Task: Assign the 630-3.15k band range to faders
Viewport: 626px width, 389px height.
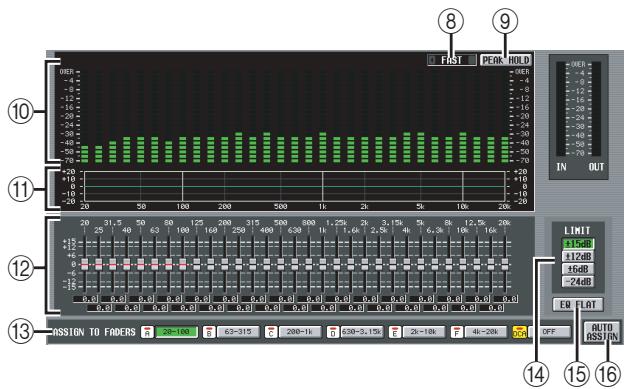Action: (362, 332)
